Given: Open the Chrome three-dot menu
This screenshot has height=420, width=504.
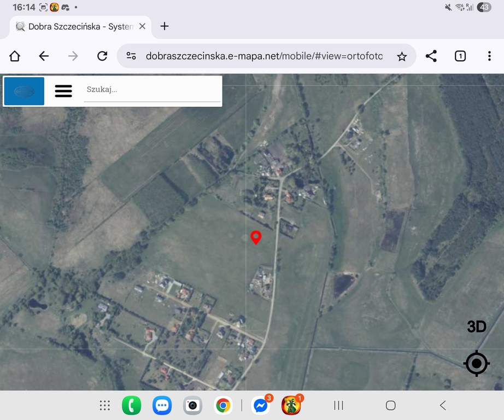Looking at the screenshot, I should pos(489,56).
